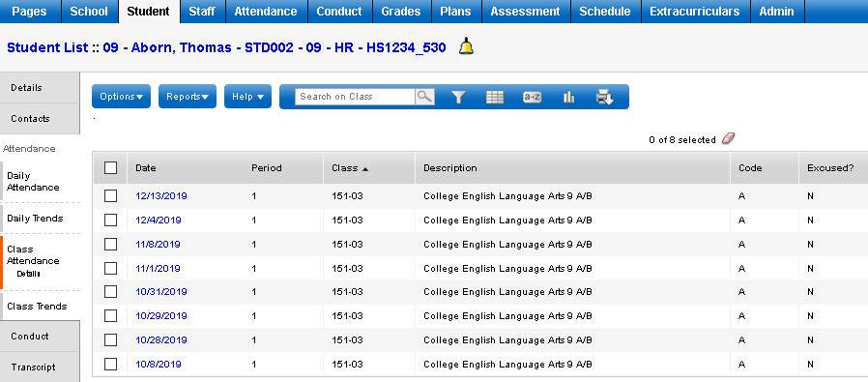The image size is (868, 382).
Task: Go to the Conduct top tab
Action: click(339, 11)
